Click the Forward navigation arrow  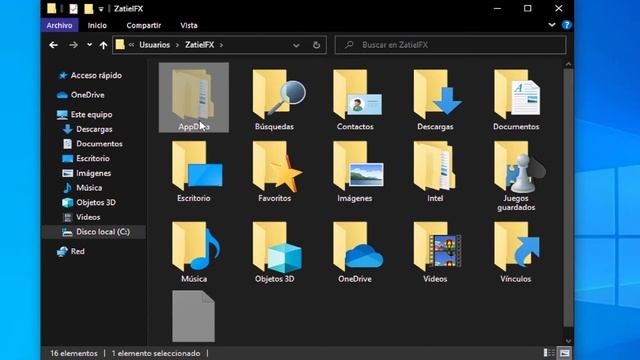point(73,45)
